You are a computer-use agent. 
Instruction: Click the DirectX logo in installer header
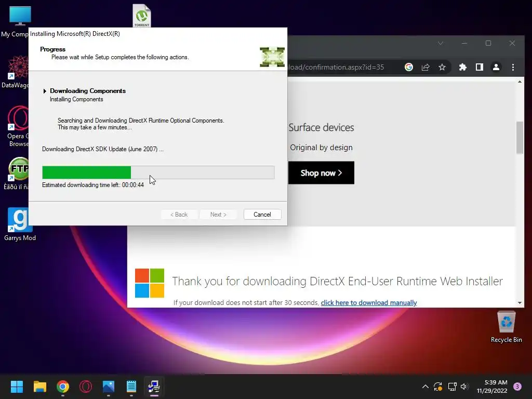tap(272, 57)
